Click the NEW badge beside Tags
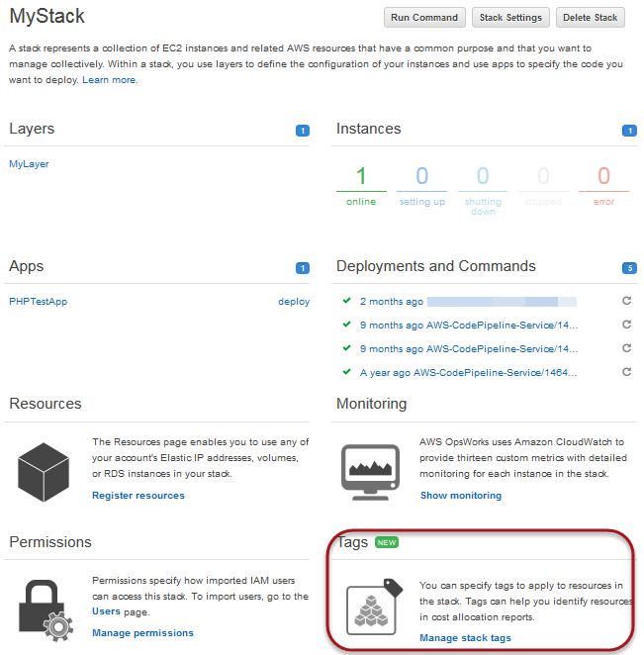 387,542
